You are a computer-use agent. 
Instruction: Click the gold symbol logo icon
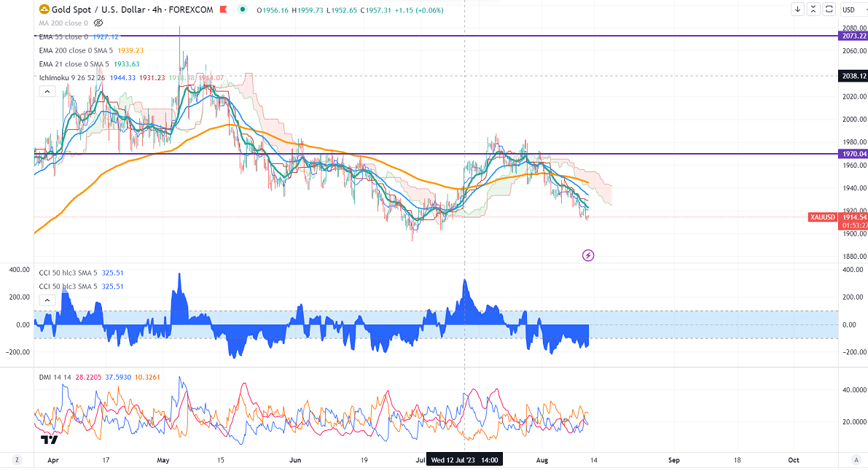pos(44,9)
